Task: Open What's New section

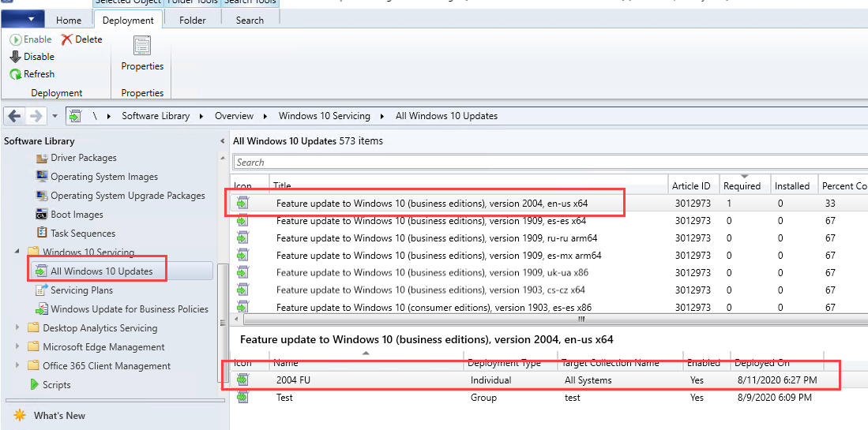Action: (x=51, y=415)
